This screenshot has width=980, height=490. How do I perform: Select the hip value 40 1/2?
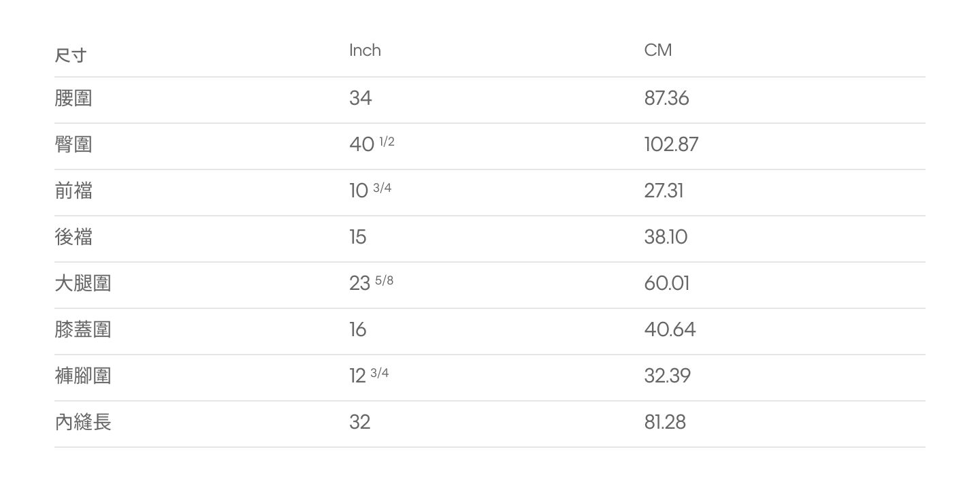point(372,144)
